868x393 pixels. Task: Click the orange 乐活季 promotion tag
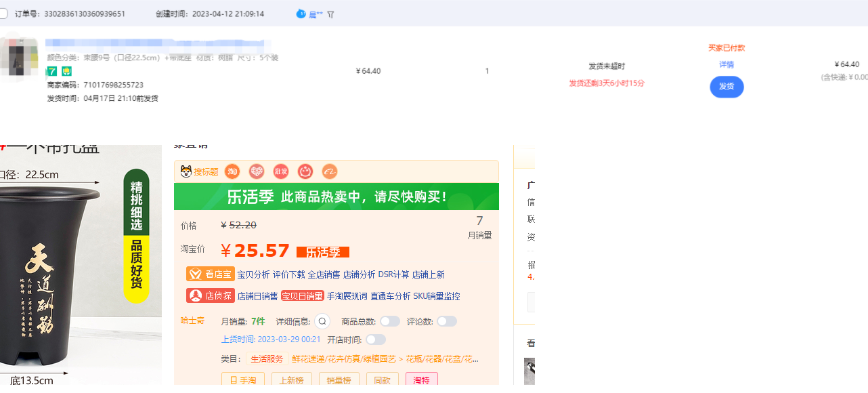click(x=323, y=252)
